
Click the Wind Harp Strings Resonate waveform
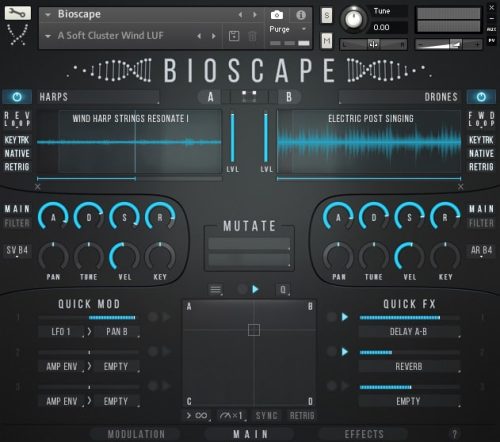click(129, 142)
